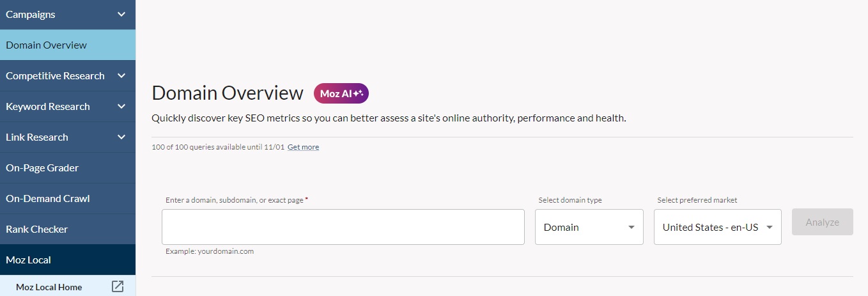Click the Analyze button

click(822, 222)
